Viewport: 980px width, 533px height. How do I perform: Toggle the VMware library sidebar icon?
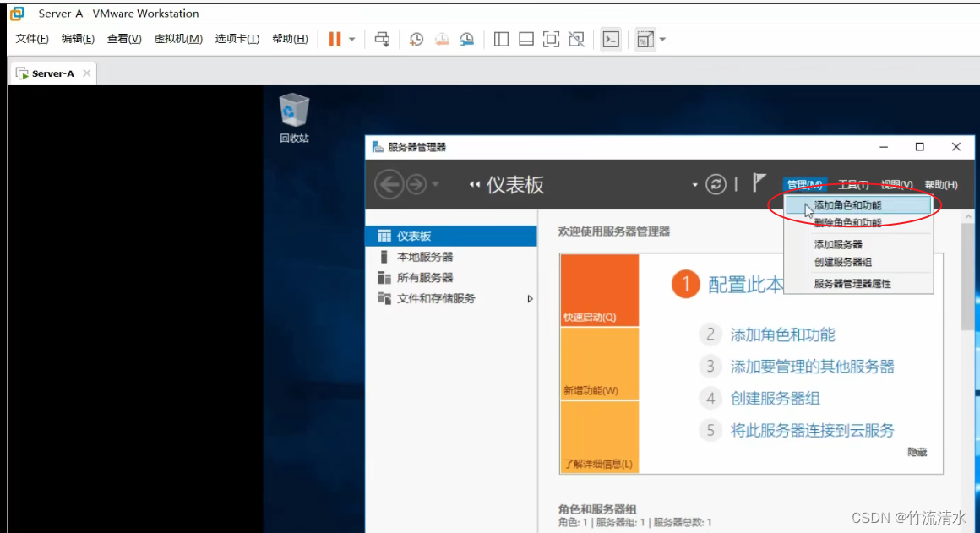(x=501, y=40)
